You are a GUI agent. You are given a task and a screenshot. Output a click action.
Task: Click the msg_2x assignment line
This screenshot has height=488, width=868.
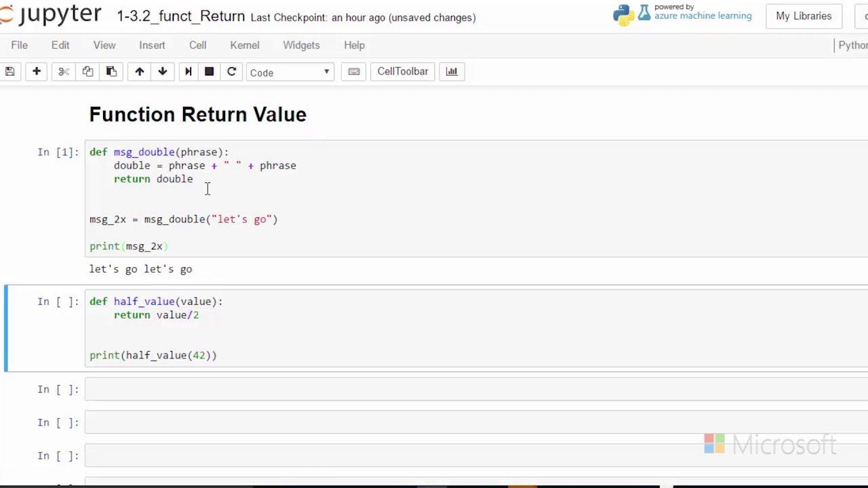coord(184,219)
